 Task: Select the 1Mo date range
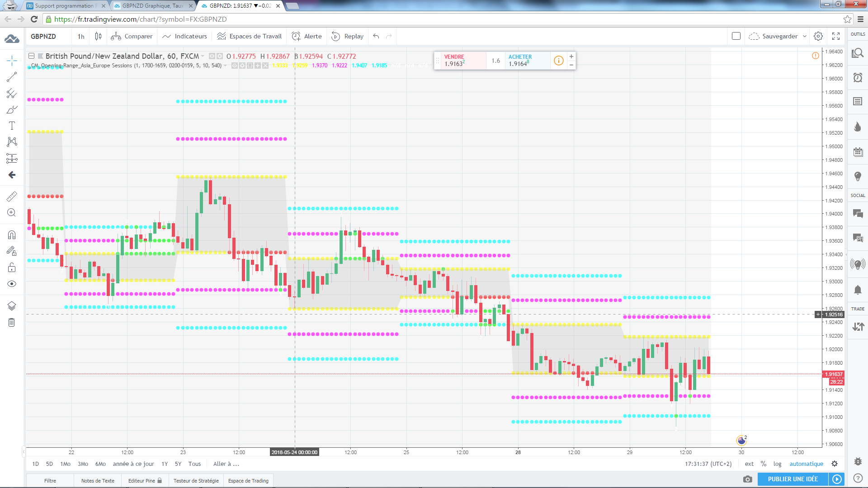click(x=66, y=464)
